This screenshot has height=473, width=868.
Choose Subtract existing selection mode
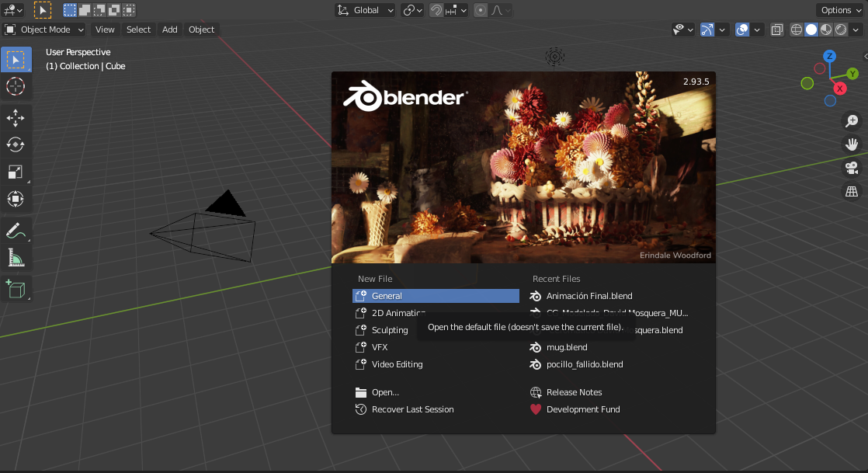pos(99,10)
